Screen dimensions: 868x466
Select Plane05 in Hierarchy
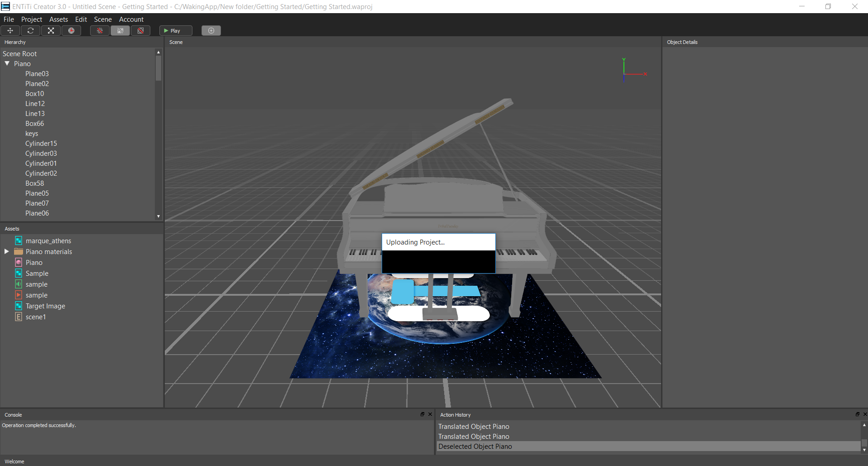(x=37, y=193)
